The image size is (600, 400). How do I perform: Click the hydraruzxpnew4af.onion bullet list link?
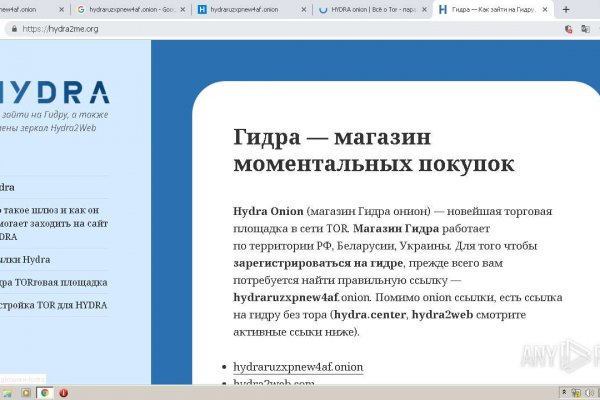pyautogui.click(x=297, y=367)
